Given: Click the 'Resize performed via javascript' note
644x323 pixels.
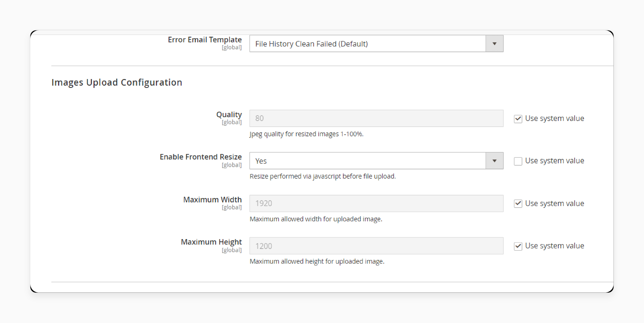Looking at the screenshot, I should [x=323, y=176].
